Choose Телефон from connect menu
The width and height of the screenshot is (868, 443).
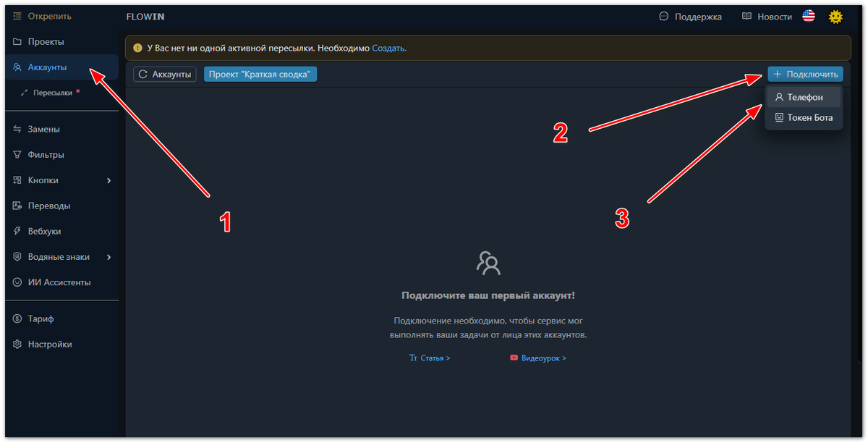(804, 97)
